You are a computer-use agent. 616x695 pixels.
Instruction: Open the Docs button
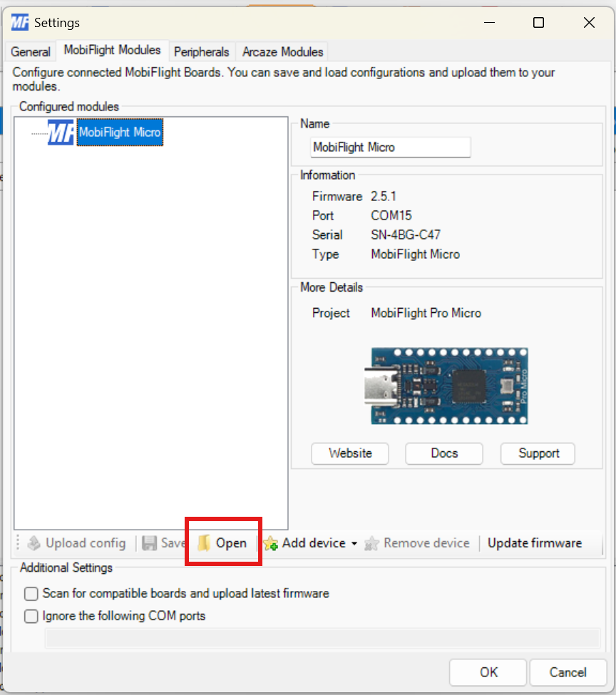click(444, 453)
